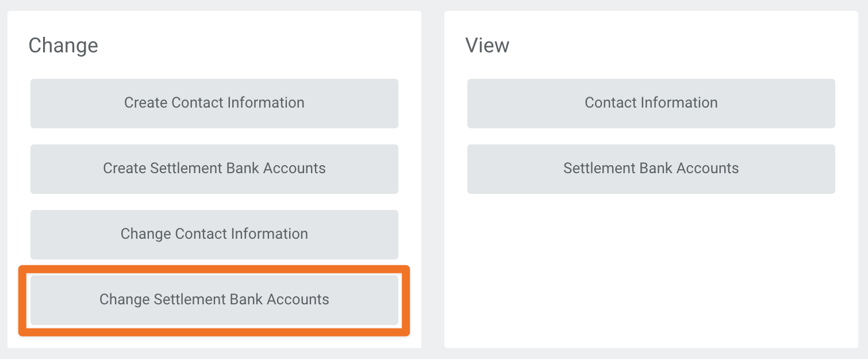Image resolution: width=868 pixels, height=359 pixels.
Task: Select the third button in the Change list
Action: (214, 234)
